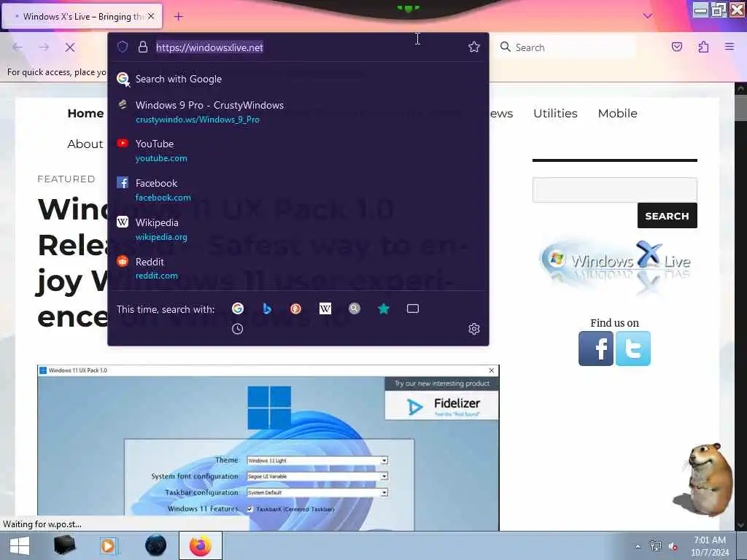The width and height of the screenshot is (747, 560).
Task: Open the taskbar clock showing 7:01 AM
Action: 710,546
